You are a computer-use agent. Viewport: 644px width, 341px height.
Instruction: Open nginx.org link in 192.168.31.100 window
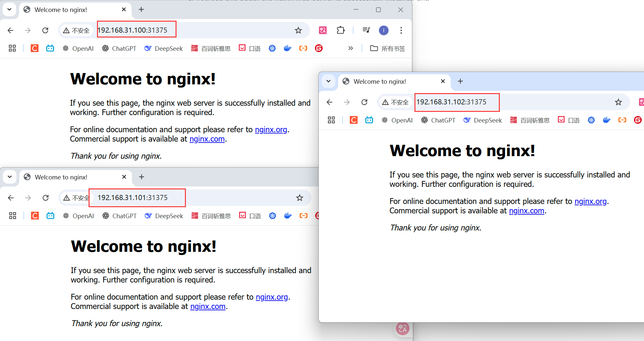pyautogui.click(x=271, y=130)
